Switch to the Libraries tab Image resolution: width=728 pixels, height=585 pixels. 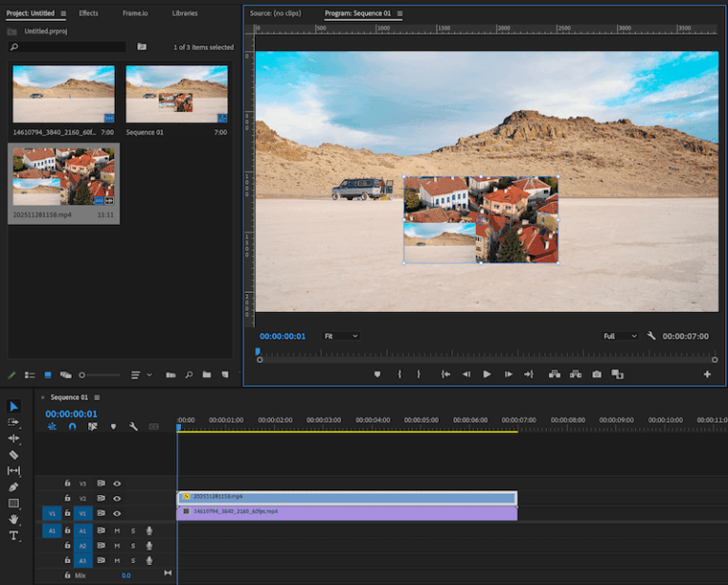click(x=185, y=13)
